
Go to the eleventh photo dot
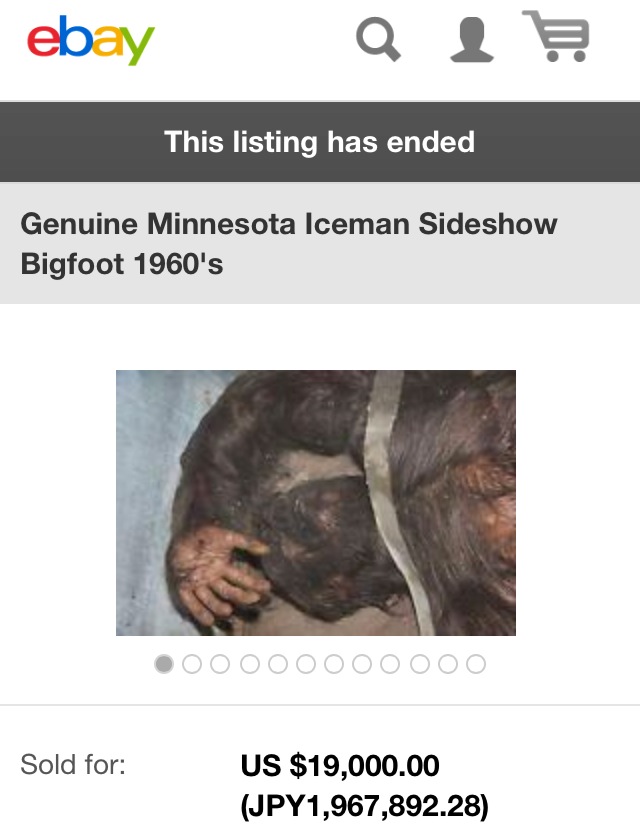pyautogui.click(x=448, y=663)
